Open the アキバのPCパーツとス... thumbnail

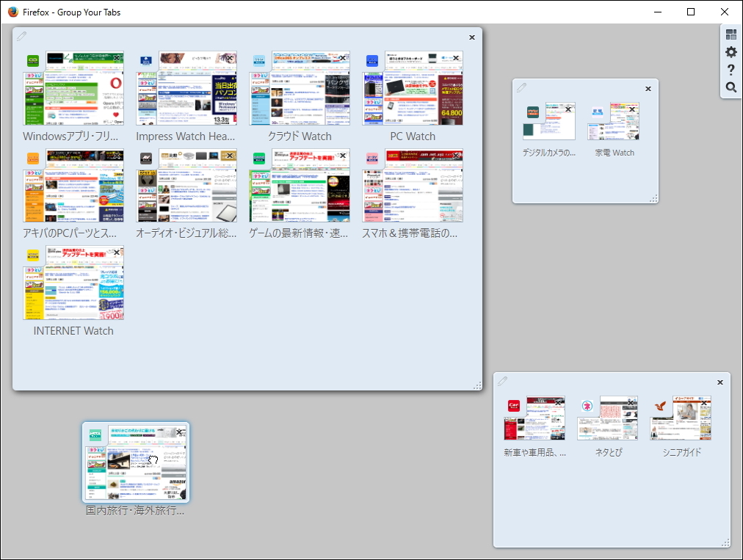(73, 186)
